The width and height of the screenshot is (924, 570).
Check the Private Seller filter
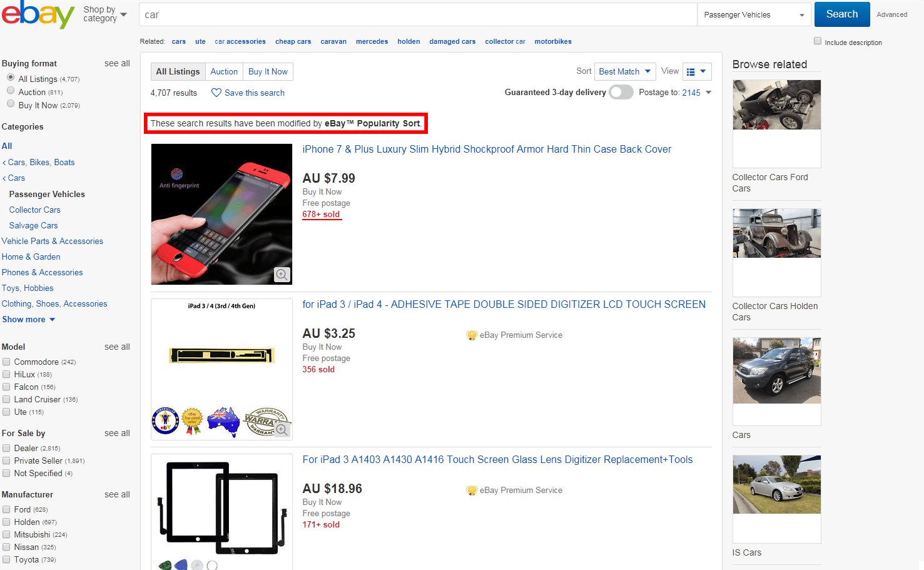(6, 461)
